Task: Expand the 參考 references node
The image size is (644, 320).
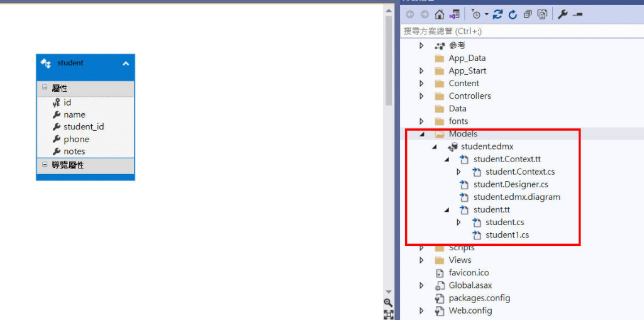Action: pyautogui.click(x=421, y=45)
